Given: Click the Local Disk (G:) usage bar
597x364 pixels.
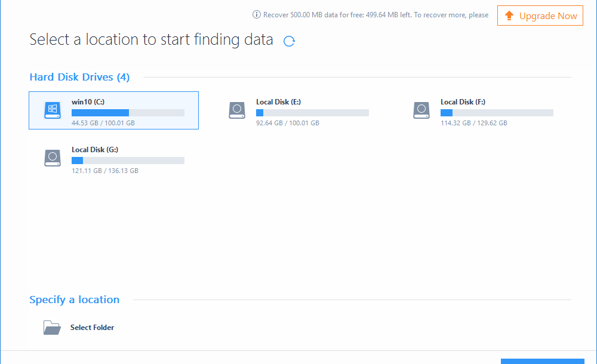Looking at the screenshot, I should coord(128,161).
